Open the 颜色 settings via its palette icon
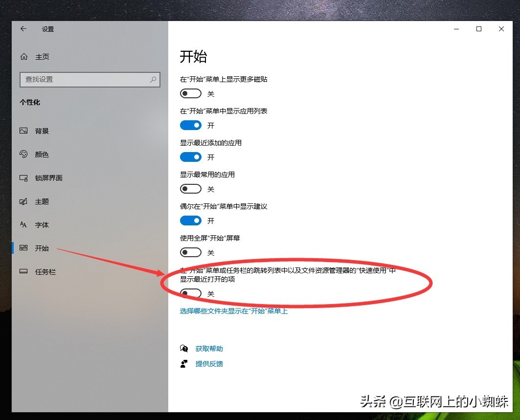Screen dimensions: 520x420 coord(23,154)
